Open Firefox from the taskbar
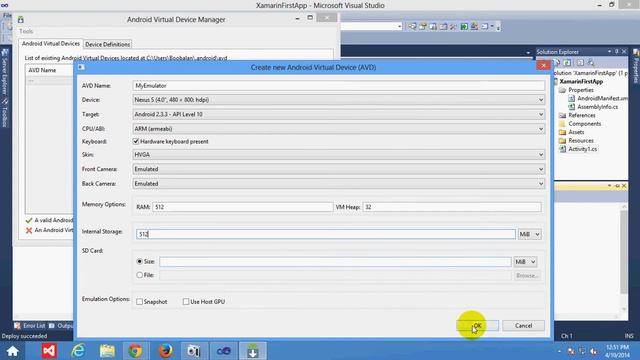This screenshot has width=640, height=360. (165, 351)
